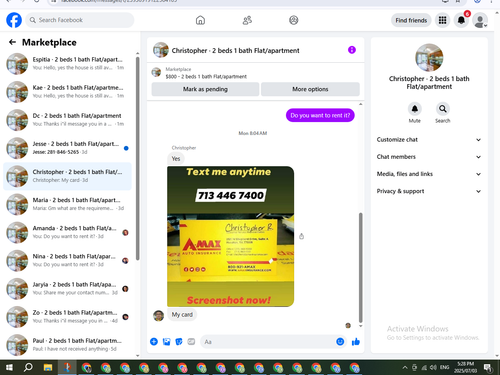Expand Customize chat section
500x375 pixels.
pos(429,140)
